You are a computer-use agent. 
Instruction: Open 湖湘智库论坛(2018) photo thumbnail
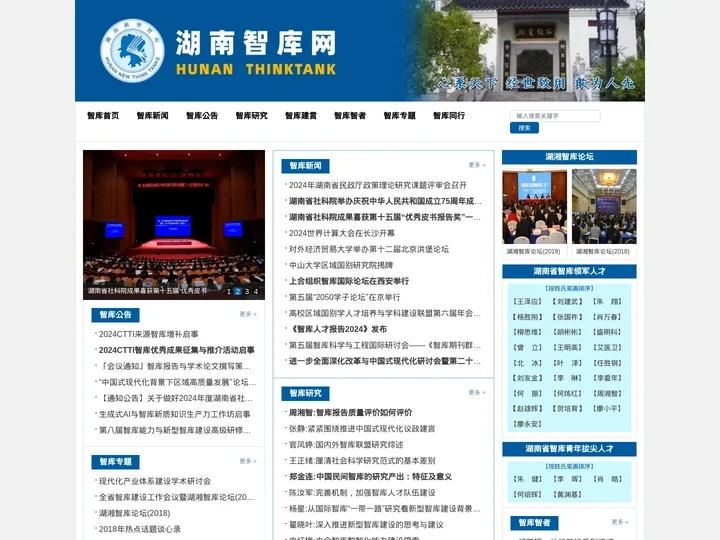[604, 206]
